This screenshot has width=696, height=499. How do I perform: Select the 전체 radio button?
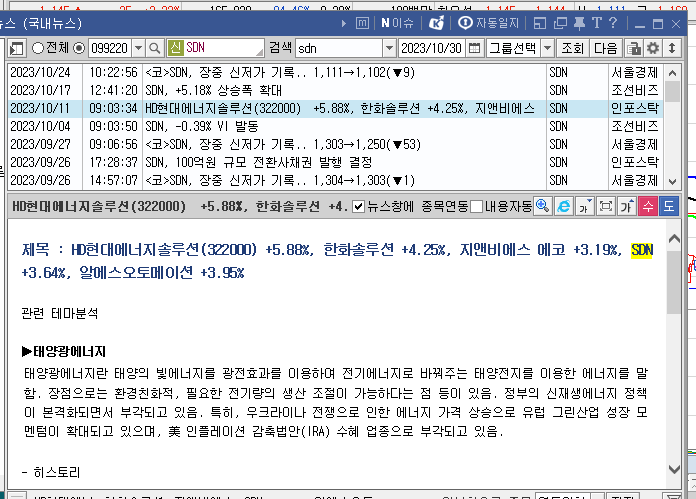[x=37, y=48]
